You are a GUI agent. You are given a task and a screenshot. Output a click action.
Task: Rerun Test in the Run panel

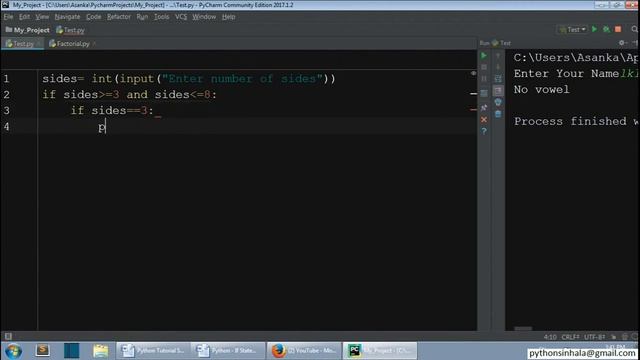(x=484, y=56)
